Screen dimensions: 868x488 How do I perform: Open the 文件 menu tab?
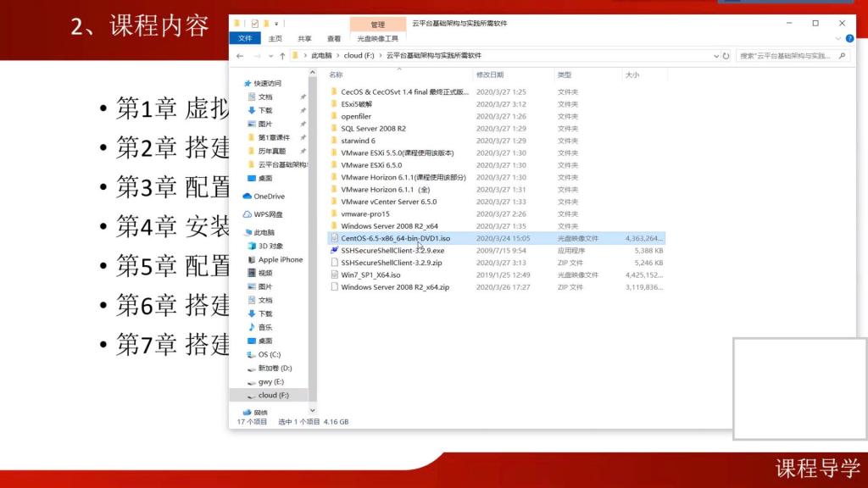tap(245, 38)
